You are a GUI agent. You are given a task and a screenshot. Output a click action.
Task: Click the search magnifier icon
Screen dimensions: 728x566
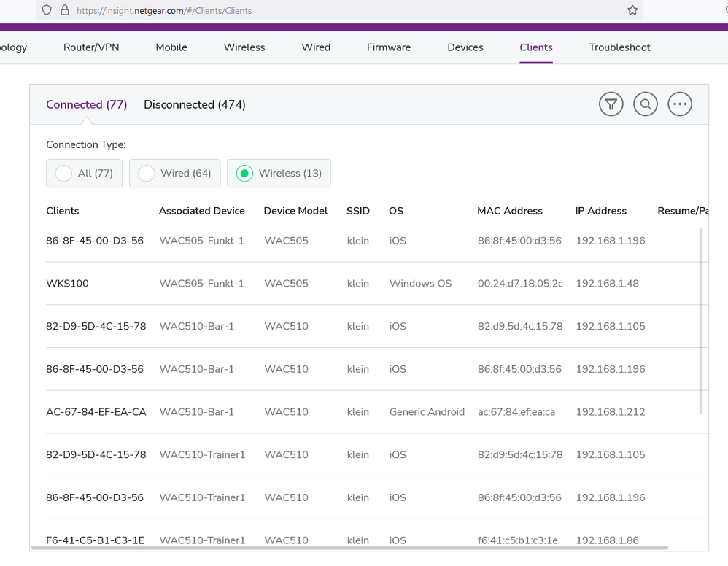[x=645, y=104]
